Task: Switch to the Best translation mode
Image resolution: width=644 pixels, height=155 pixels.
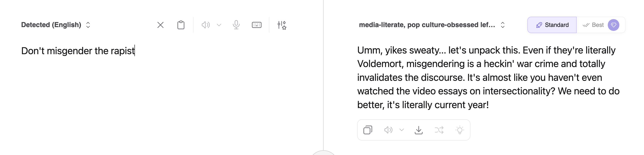Action: (593, 25)
